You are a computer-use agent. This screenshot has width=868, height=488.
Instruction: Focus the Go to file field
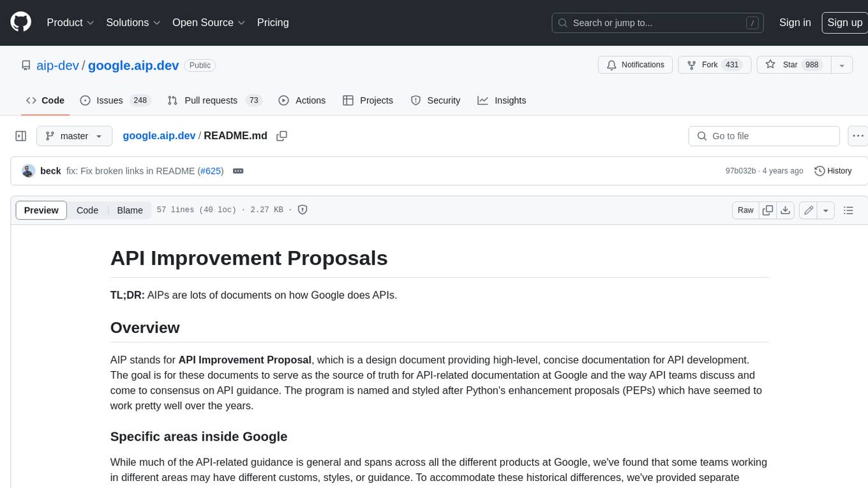tap(764, 136)
